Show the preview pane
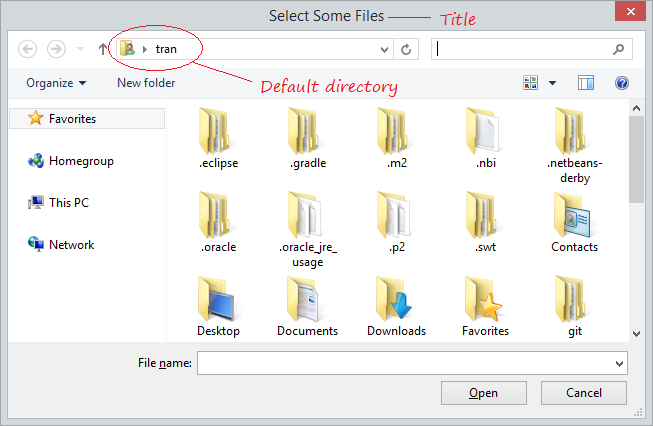 click(586, 83)
